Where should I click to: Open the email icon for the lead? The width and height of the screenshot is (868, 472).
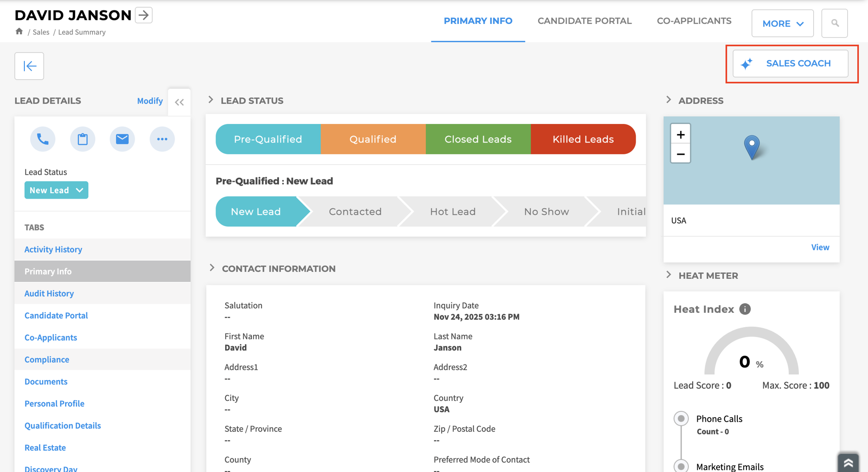point(122,139)
